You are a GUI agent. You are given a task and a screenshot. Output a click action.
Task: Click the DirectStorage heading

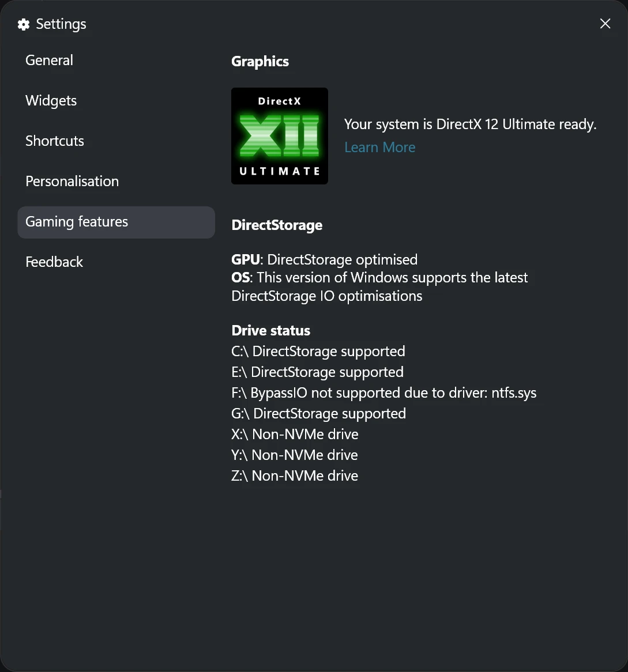coord(277,225)
